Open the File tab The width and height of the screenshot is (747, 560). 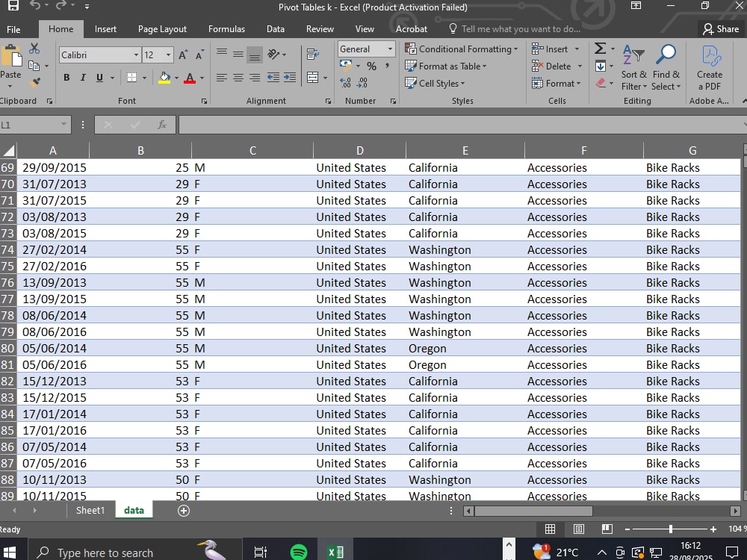13,29
